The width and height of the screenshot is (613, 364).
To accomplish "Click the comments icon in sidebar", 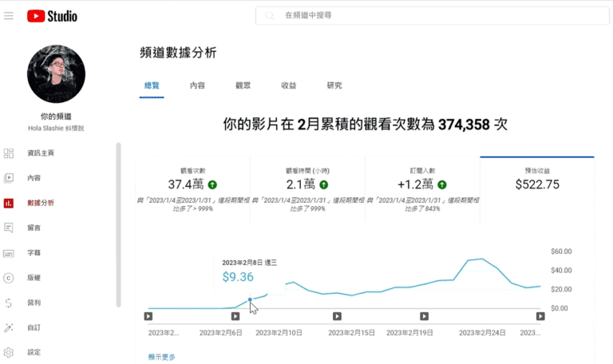I will click(x=9, y=227).
